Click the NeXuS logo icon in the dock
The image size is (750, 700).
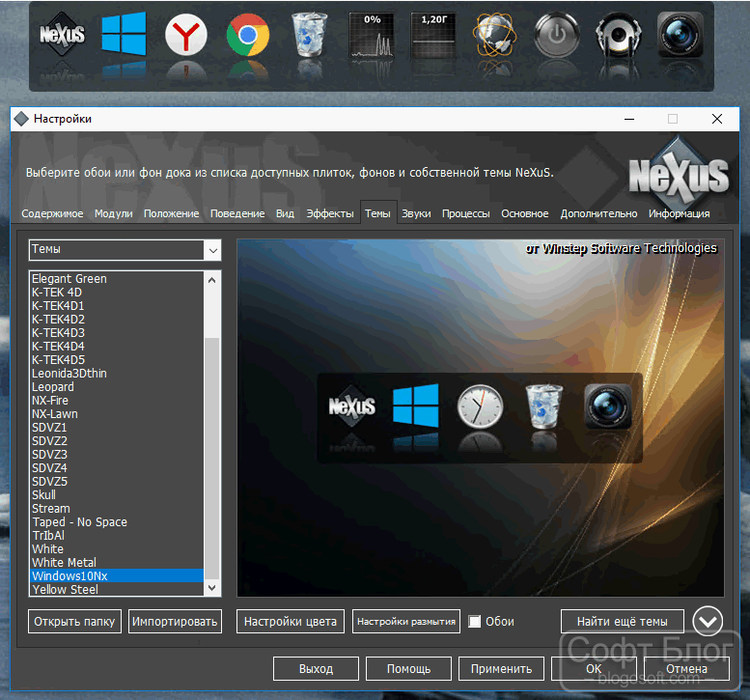point(62,35)
